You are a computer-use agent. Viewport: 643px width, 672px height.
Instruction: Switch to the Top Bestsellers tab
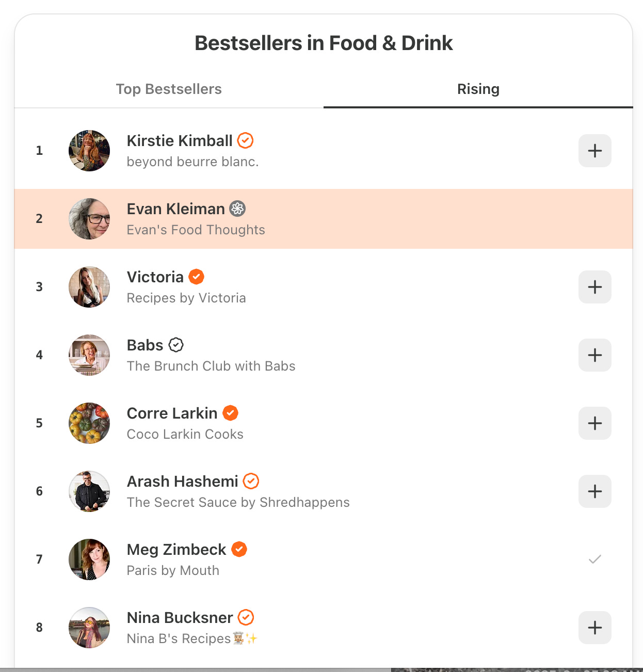(169, 89)
